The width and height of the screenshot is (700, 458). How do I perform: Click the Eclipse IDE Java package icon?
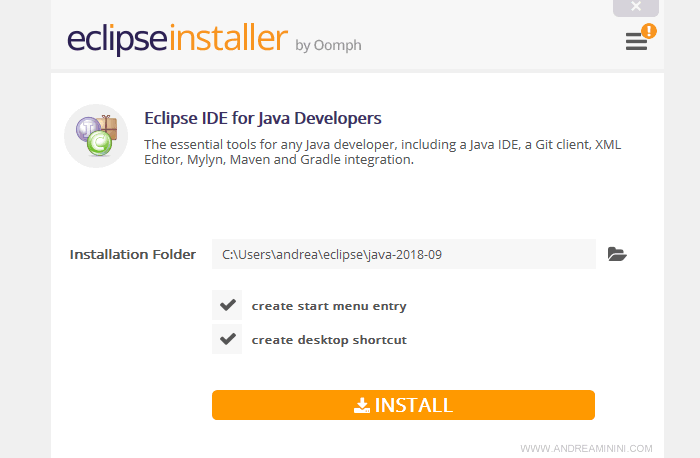point(95,136)
